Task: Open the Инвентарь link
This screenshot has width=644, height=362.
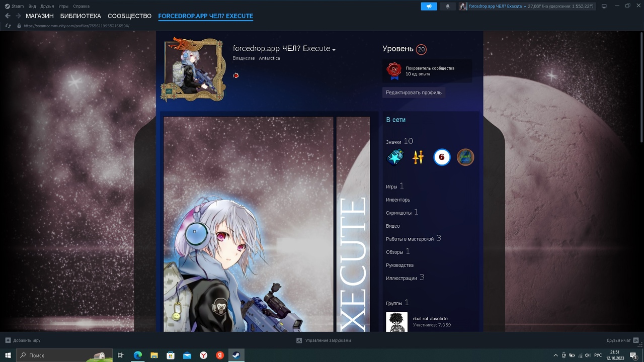Action: click(398, 200)
